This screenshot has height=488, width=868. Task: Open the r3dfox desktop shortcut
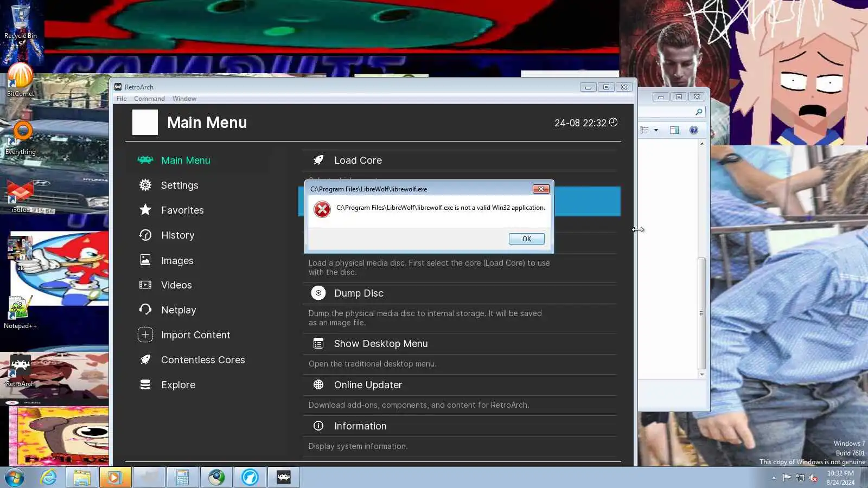click(21, 197)
